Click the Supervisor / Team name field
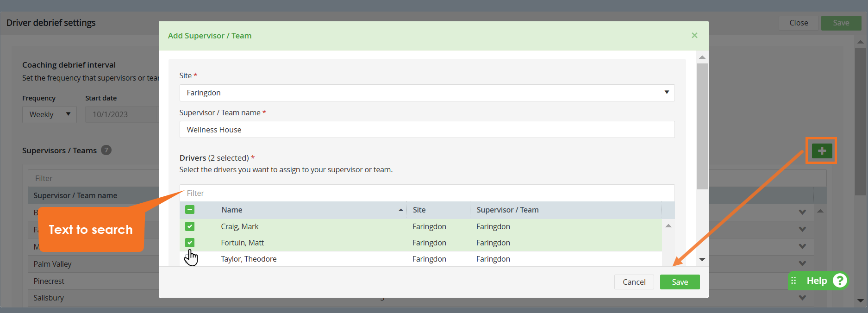Image resolution: width=868 pixels, height=313 pixels. tap(426, 130)
